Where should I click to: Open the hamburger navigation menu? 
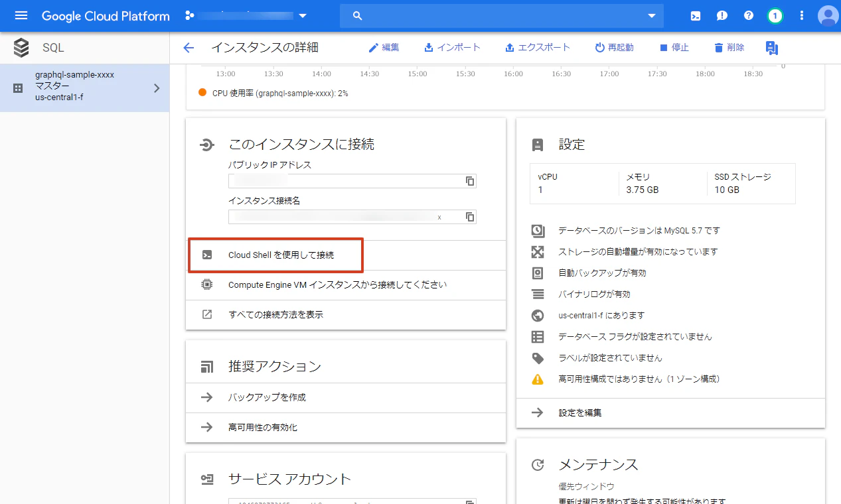coord(21,16)
